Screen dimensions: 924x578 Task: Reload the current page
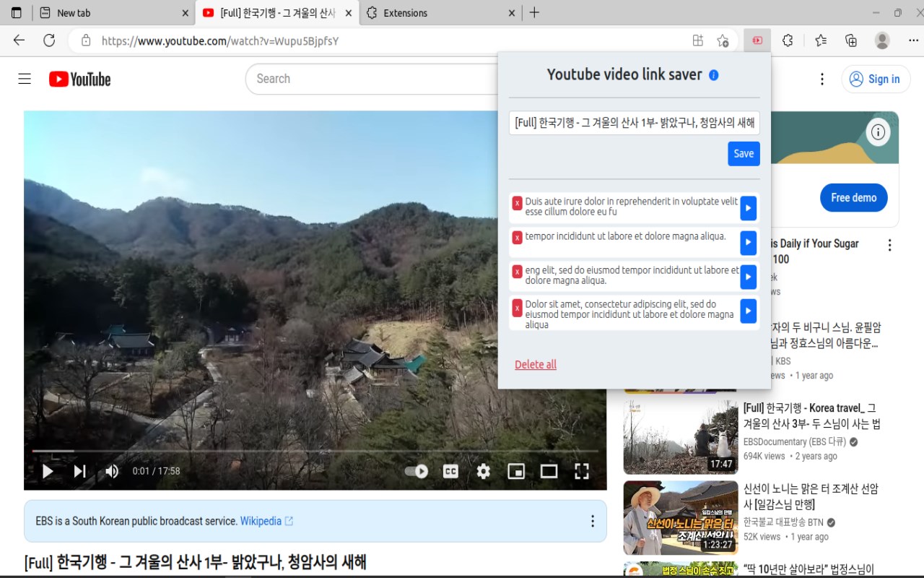(49, 40)
